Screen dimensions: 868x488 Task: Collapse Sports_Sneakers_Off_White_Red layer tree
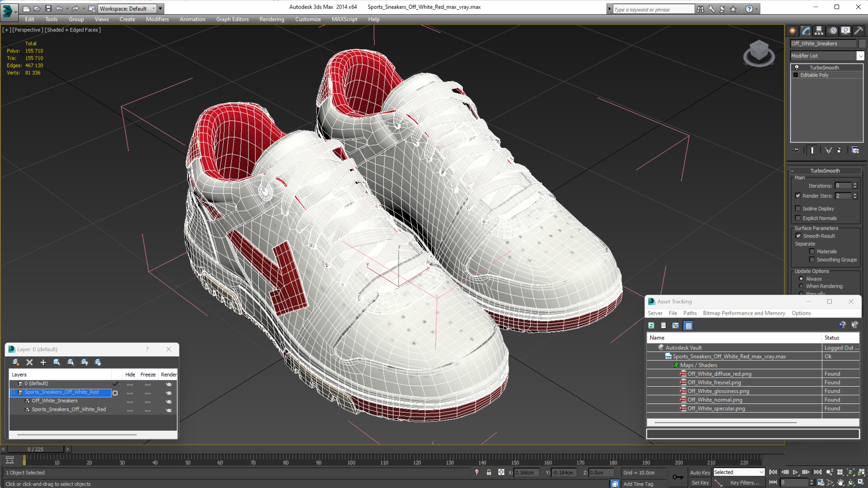click(13, 392)
